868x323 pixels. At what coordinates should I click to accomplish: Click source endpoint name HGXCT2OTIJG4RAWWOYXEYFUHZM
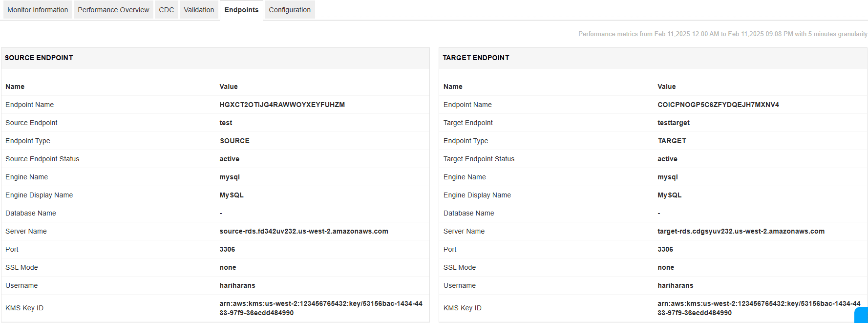click(282, 105)
